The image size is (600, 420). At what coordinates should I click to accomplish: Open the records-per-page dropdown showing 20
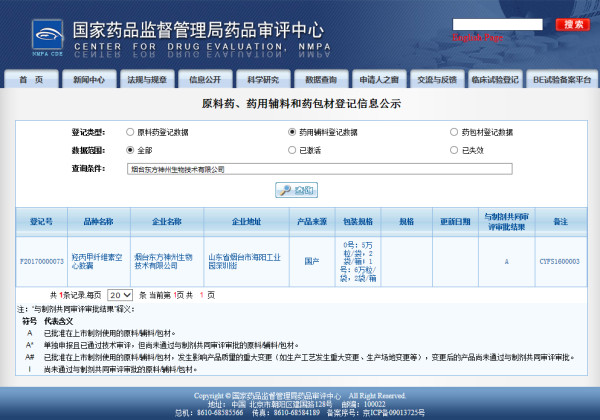click(x=120, y=295)
